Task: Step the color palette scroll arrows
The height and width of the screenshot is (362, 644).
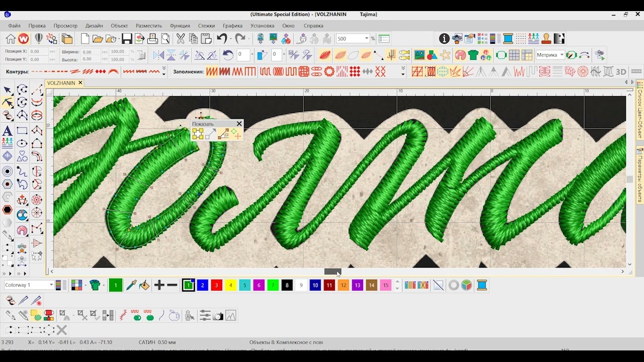Action: 397,285
